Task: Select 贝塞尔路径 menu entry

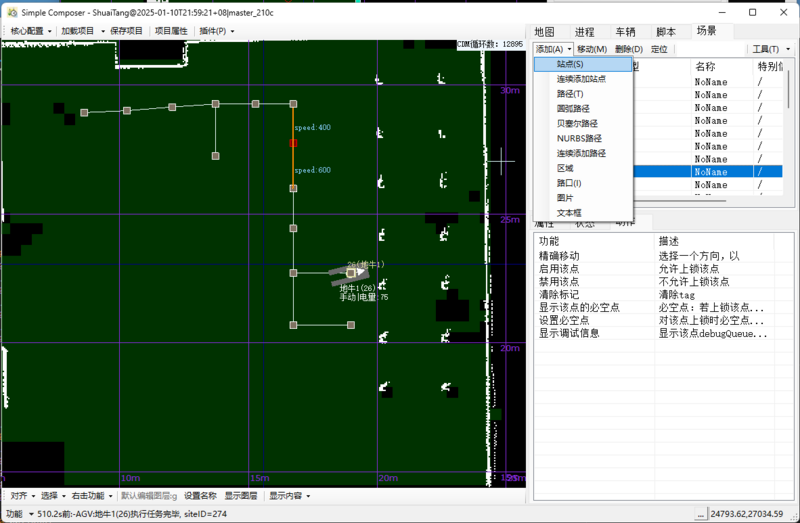Action: click(x=583, y=123)
